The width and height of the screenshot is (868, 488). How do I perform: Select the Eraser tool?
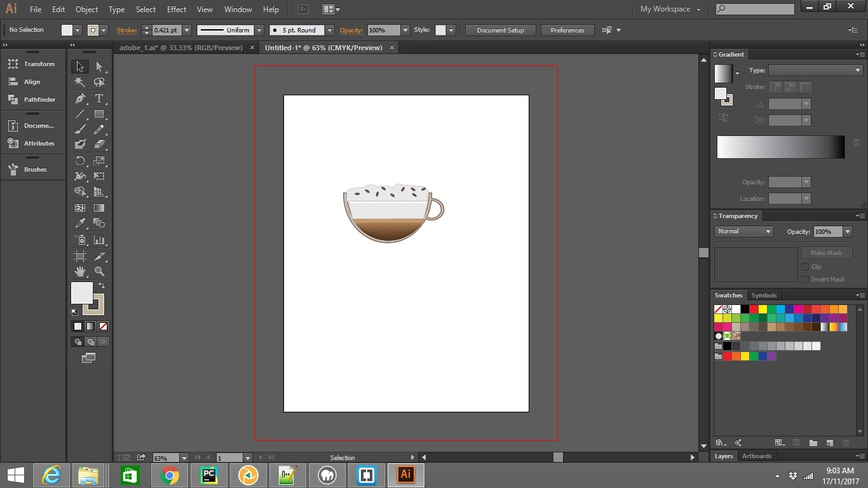tap(99, 145)
